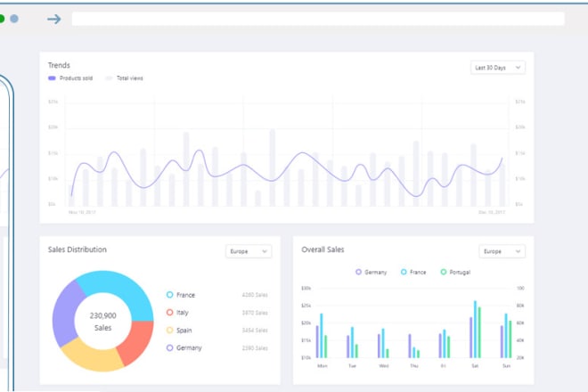
Task: Click the blue Monday bar in Overall Sales
Action: point(322,336)
